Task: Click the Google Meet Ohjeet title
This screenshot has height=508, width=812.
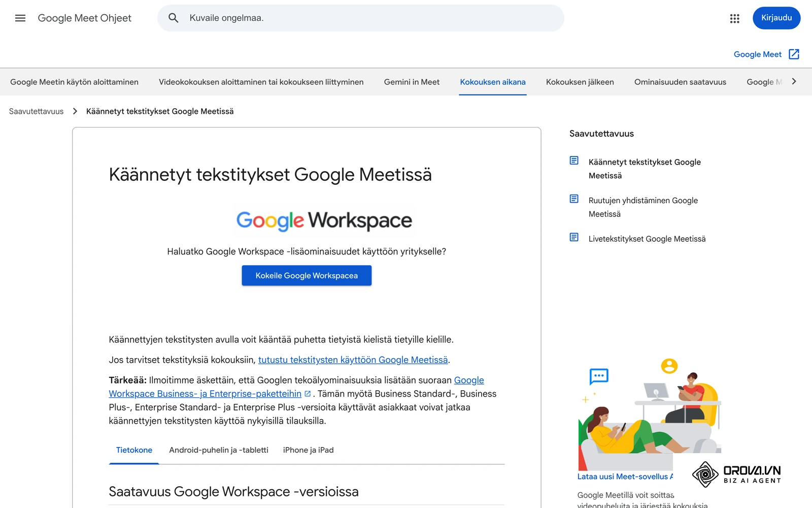Action: [84, 18]
